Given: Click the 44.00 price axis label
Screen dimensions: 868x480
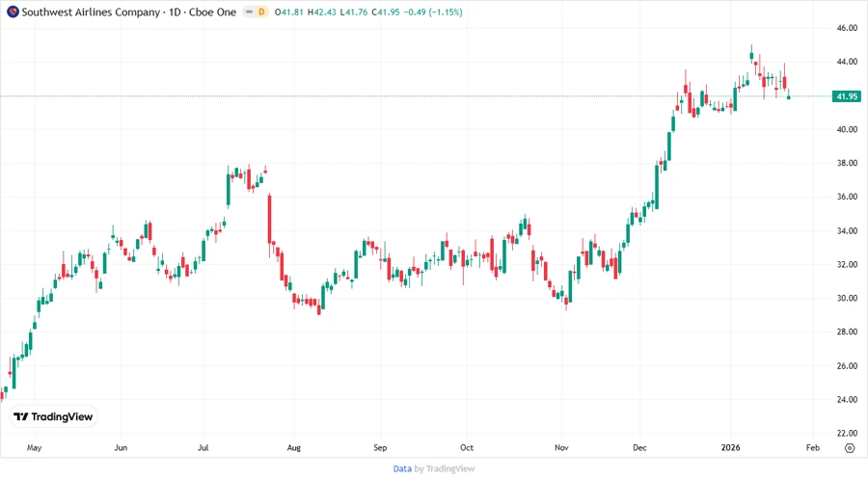Looking at the screenshot, I should 847,62.
